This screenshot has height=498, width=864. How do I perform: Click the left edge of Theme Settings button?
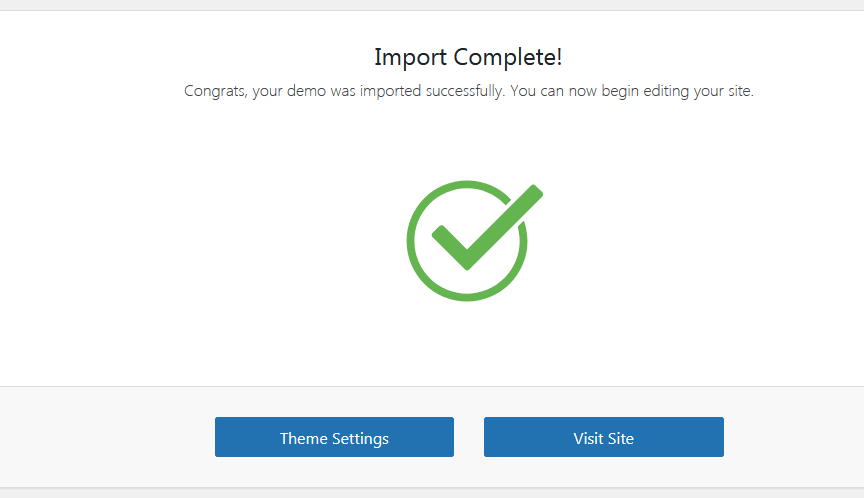tap(219, 437)
